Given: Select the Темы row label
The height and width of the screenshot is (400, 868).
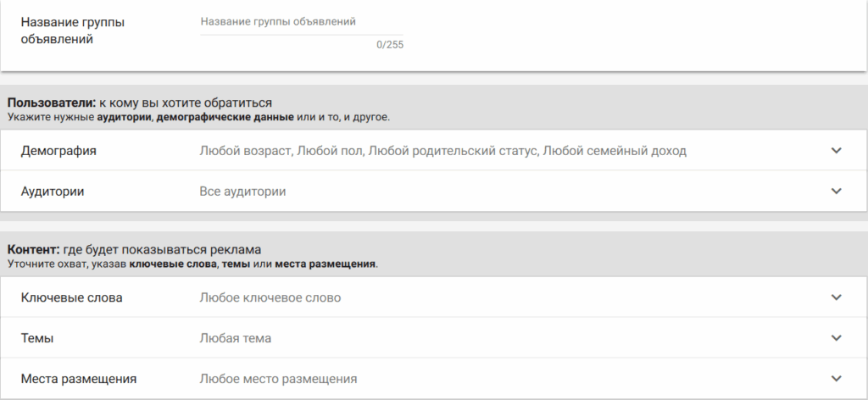Looking at the screenshot, I should point(37,338).
